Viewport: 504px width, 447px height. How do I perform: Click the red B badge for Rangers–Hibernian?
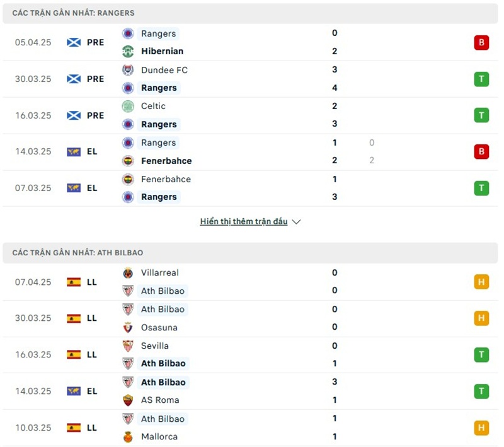click(481, 43)
